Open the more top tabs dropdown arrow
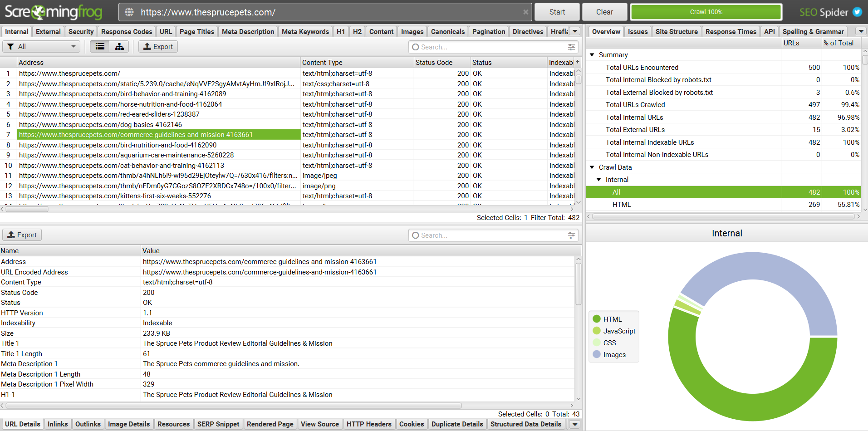This screenshot has width=868, height=431. click(x=575, y=31)
